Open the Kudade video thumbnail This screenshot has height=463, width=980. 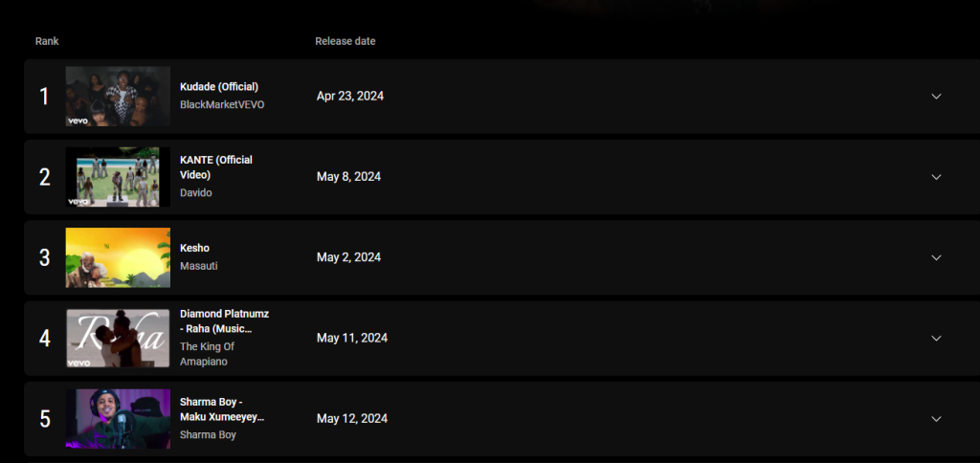tap(118, 97)
